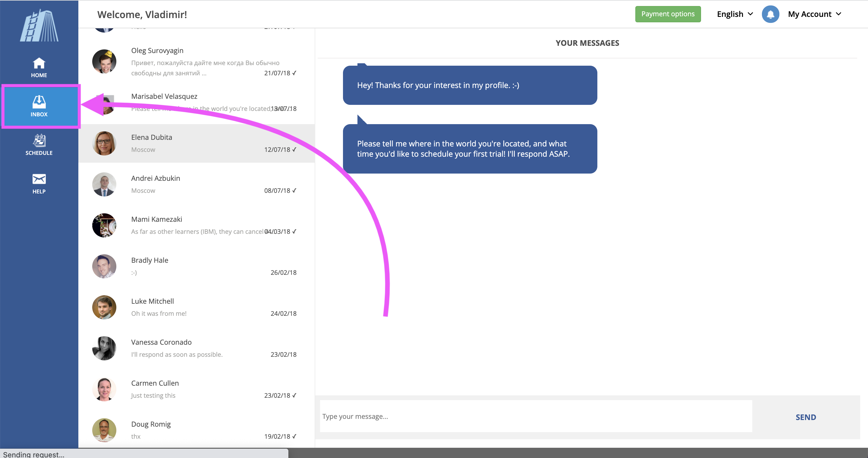
Task: Open the My Account dropdown menu
Action: [814, 14]
